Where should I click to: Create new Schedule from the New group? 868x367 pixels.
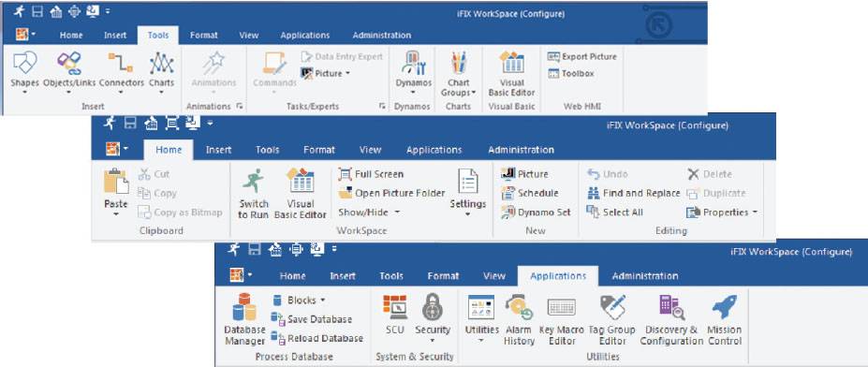pyautogui.click(x=530, y=193)
